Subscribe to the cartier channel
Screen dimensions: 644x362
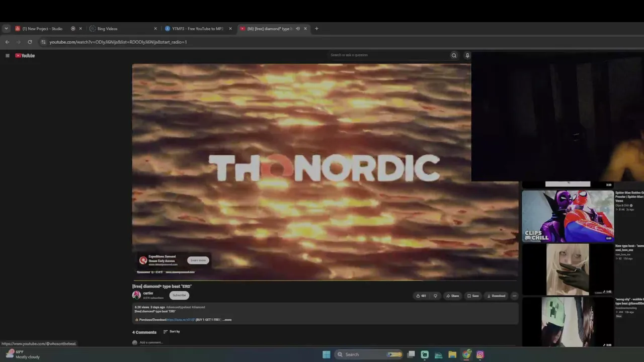(x=179, y=295)
